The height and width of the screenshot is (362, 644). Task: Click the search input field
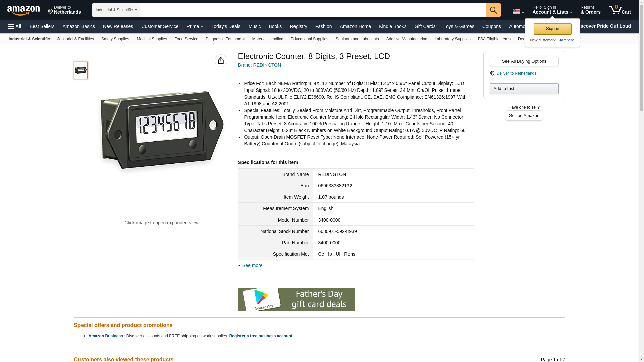point(313,10)
